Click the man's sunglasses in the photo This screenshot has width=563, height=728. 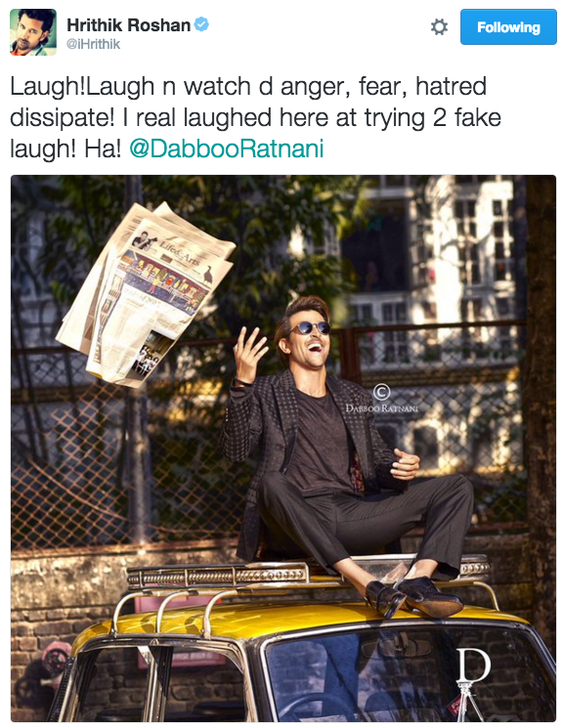(x=311, y=327)
